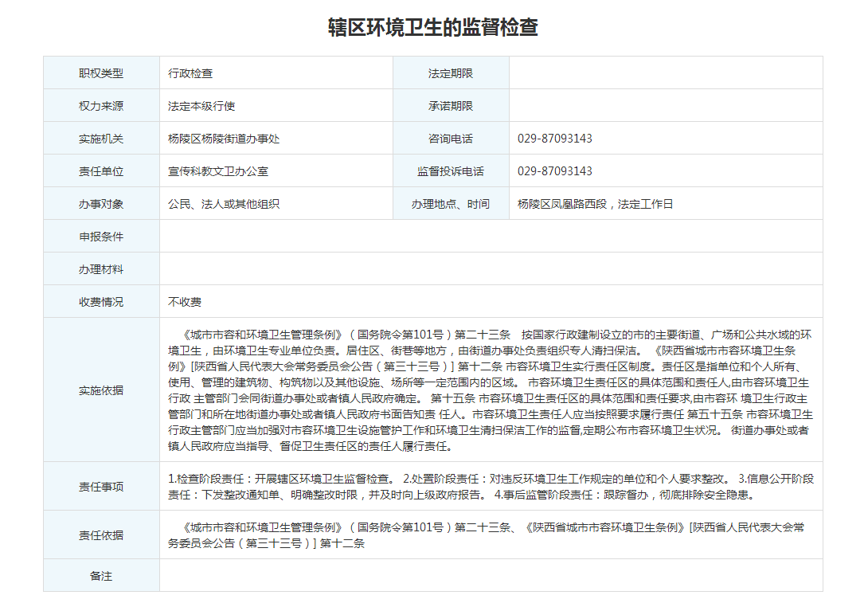Click the empty 申报条件 value cell
Screen dimensions: 868x603
click(x=491, y=237)
